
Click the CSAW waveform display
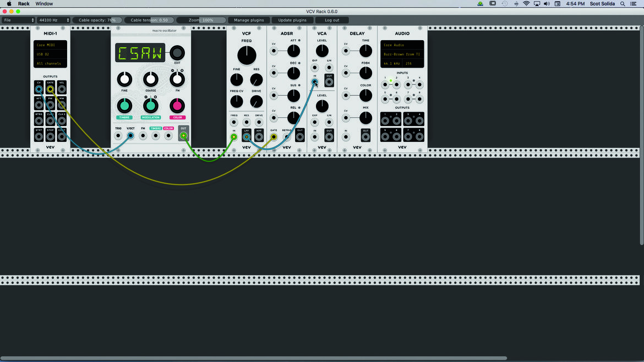click(140, 52)
